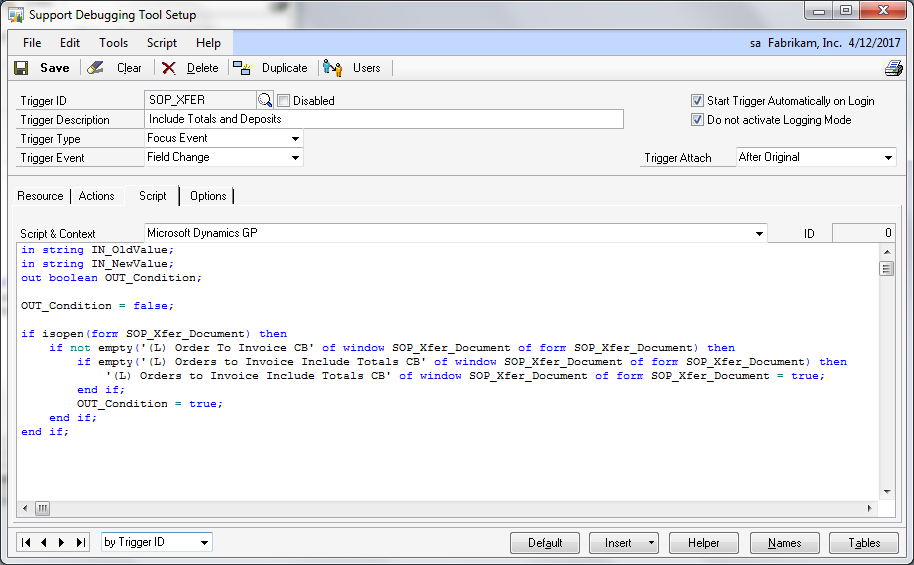Click the 'OUT_Condition = true;' script line
This screenshot has width=914, height=565.
(149, 403)
